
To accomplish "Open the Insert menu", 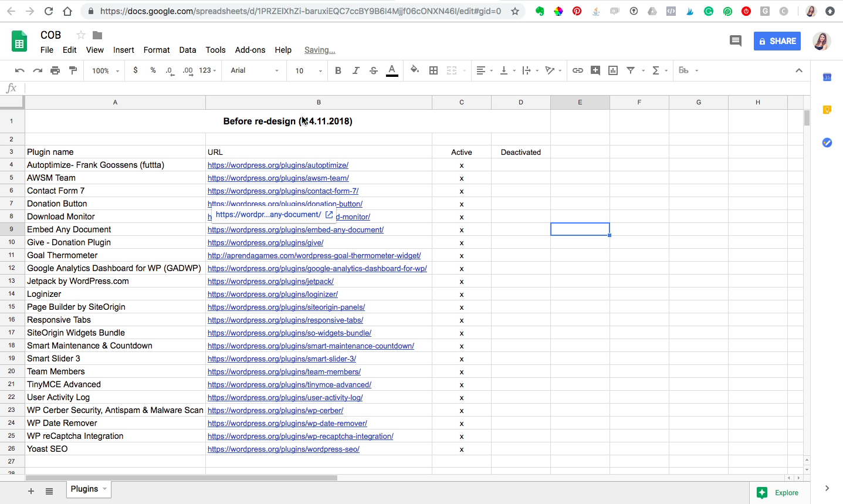I will pyautogui.click(x=124, y=50).
